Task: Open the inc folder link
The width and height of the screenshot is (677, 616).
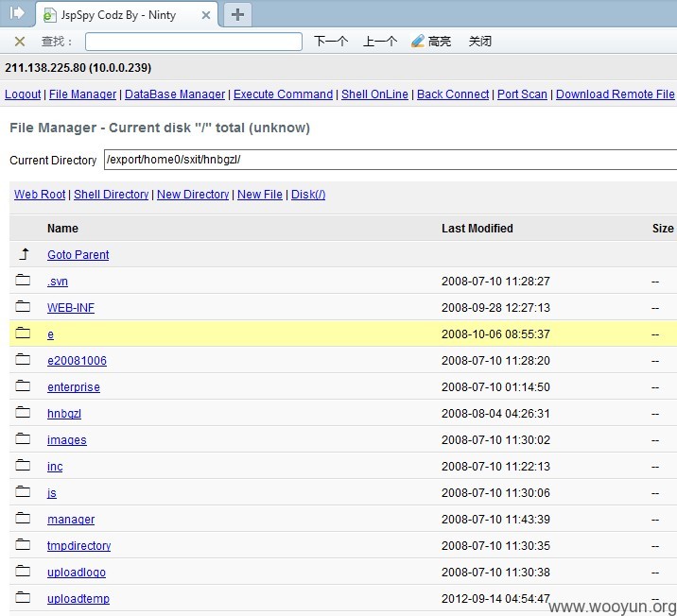Action: [55, 467]
